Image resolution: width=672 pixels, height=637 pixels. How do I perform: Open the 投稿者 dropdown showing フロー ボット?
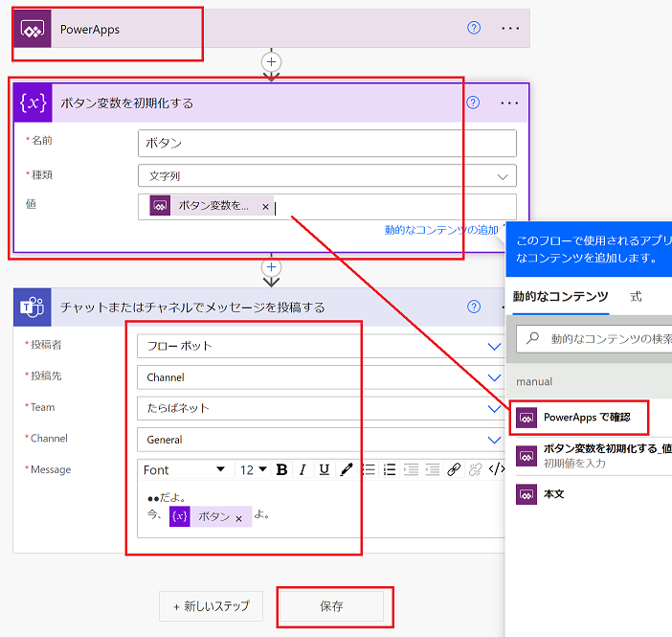coord(494,346)
